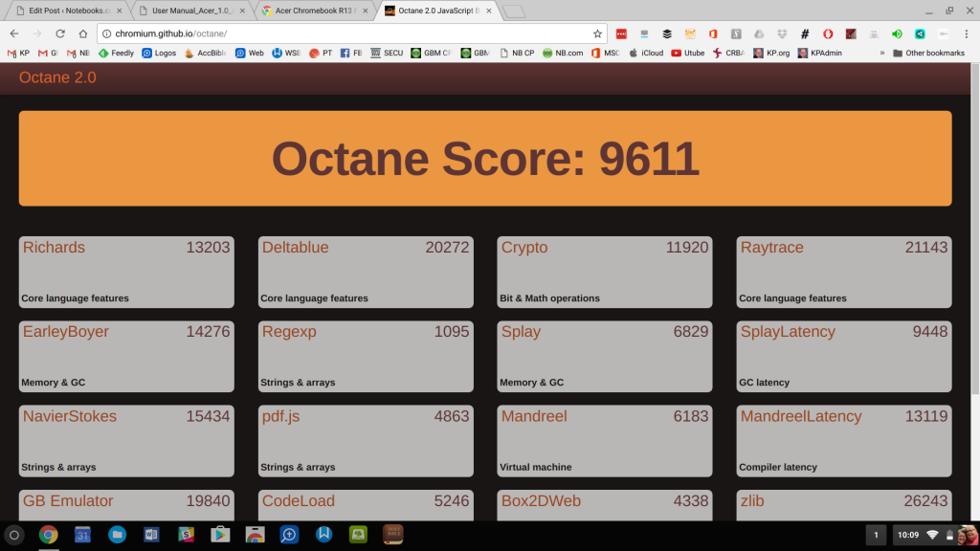Click the Regexp benchmark name
This screenshot has width=980, height=551.
[289, 332]
